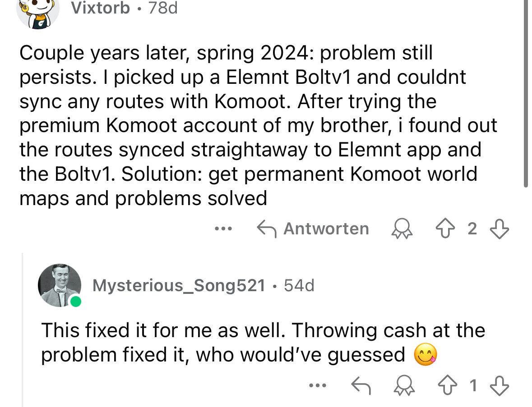Click the 78d timestamp on Vixtorb's comment

click(163, 8)
